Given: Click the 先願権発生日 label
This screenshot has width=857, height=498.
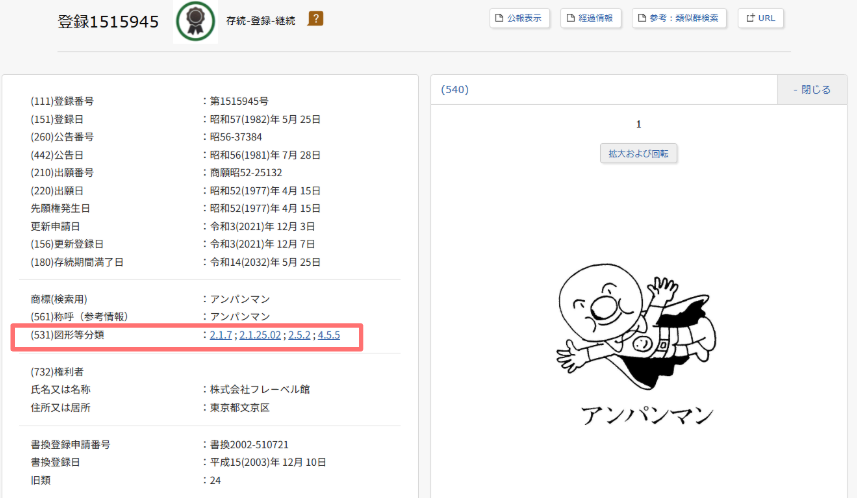Looking at the screenshot, I should point(60,208).
